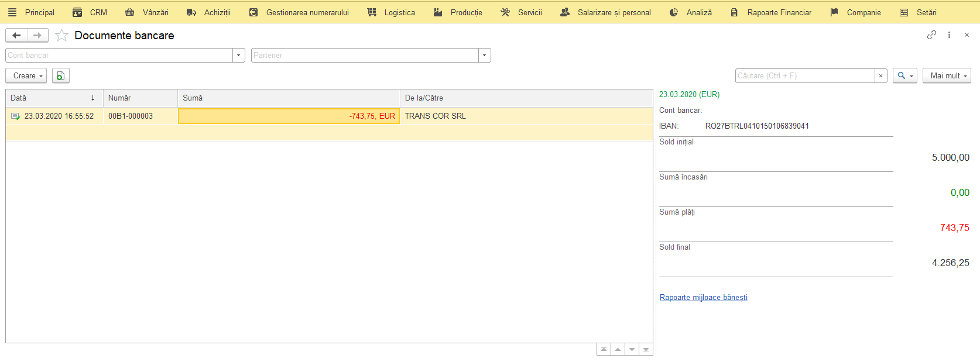Click the Vânzări basket icon
Viewport: 980px width, 362px height.
point(130,12)
